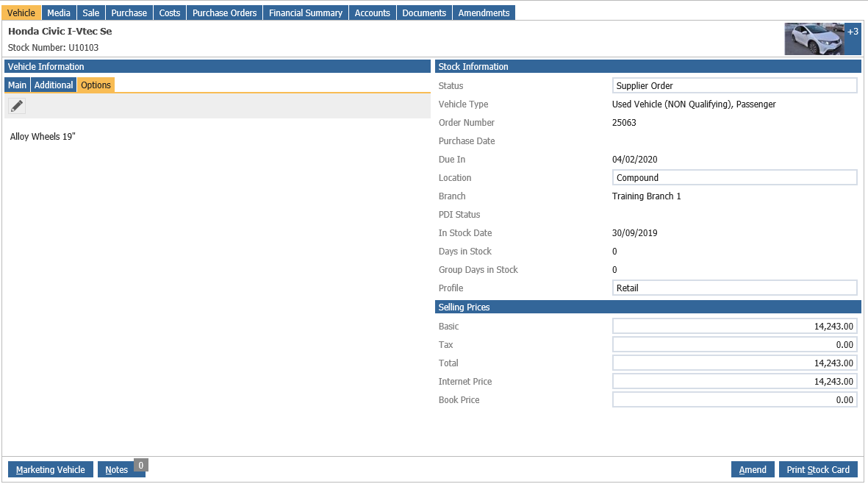Open the Financial Summary tab

point(306,13)
